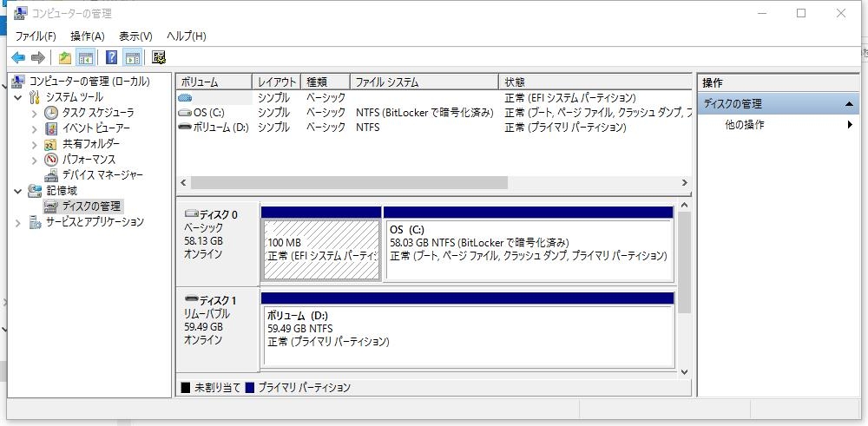Click the NTFS (BitLocker で暗号化済み) cell
The image size is (868, 426).
click(424, 112)
